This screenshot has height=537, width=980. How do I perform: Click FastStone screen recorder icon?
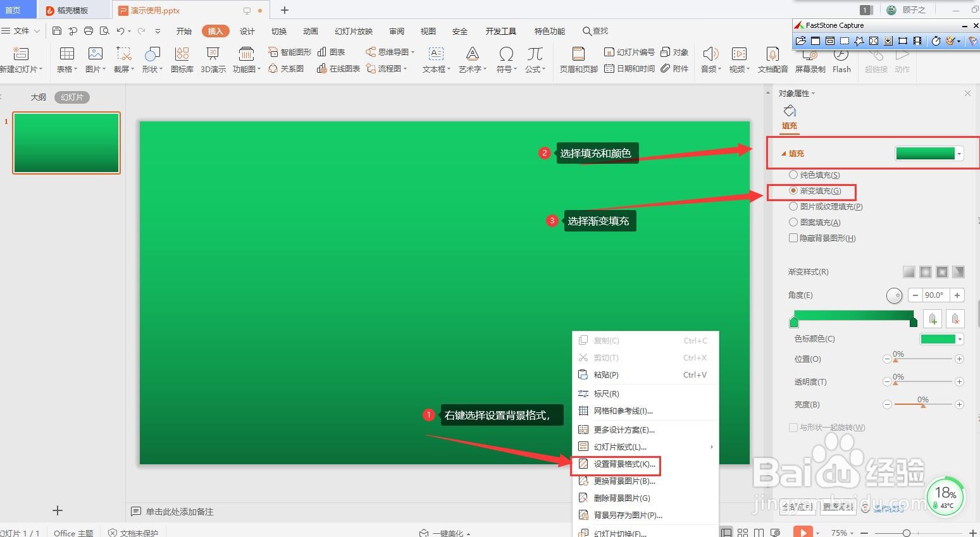(917, 41)
